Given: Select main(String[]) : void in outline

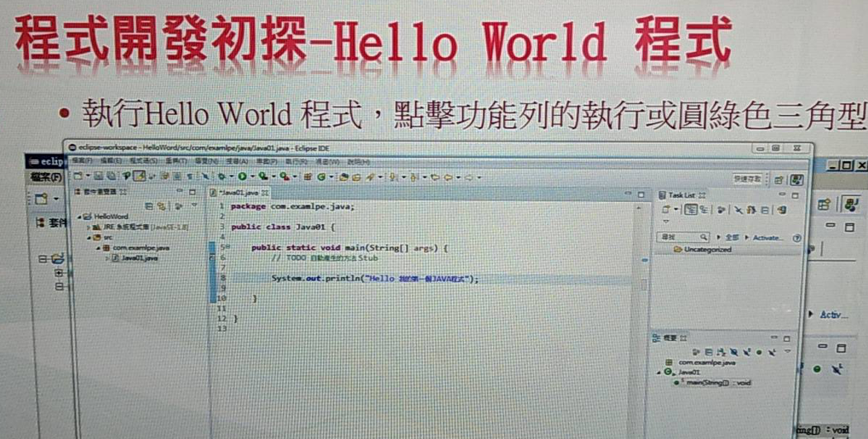Looking at the screenshot, I should (x=712, y=383).
